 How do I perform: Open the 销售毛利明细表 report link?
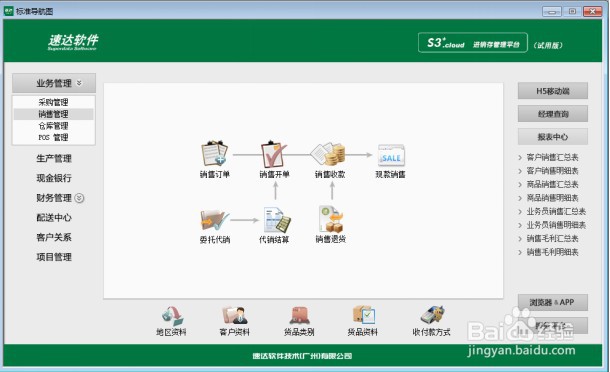click(x=552, y=253)
